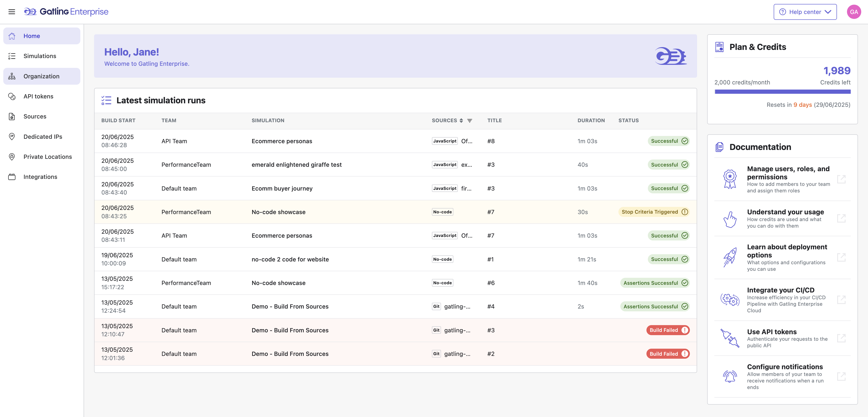Click Build Failed badge for run #3

(x=667, y=330)
